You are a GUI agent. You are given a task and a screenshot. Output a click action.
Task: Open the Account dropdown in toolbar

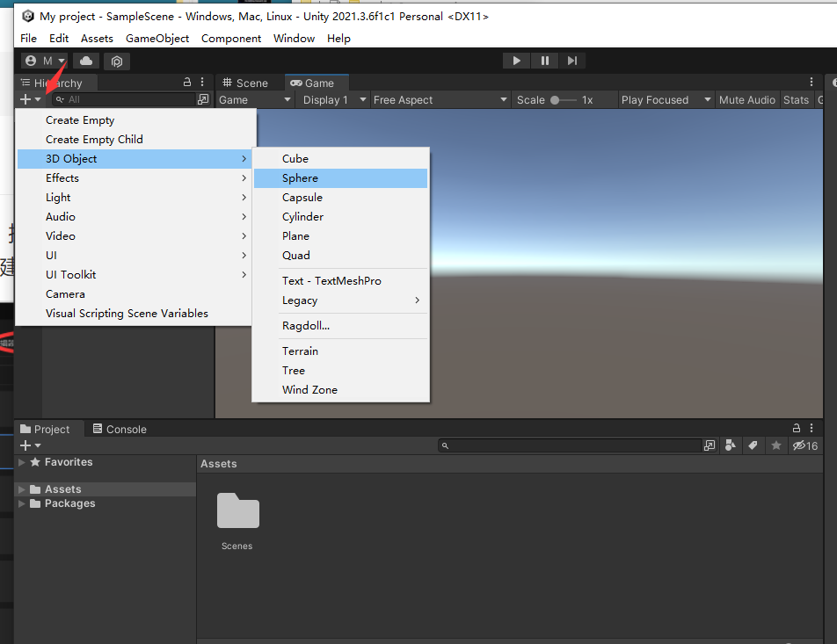(45, 61)
